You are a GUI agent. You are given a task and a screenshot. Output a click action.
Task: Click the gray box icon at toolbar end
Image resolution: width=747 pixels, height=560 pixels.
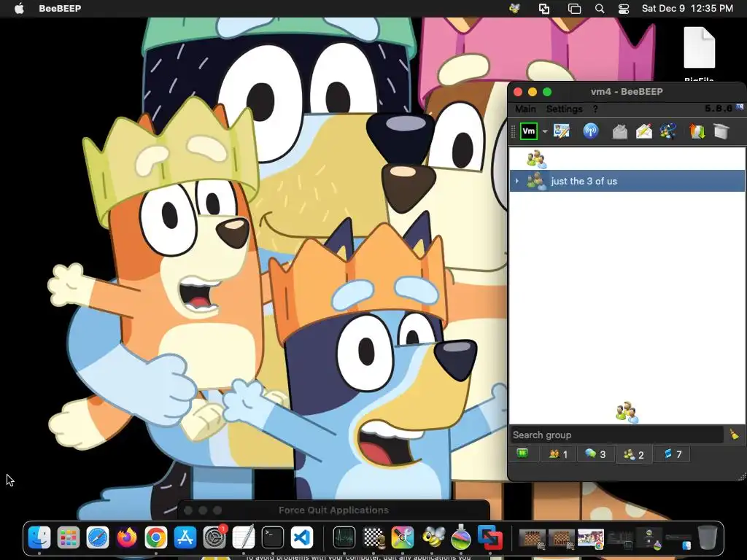click(721, 131)
